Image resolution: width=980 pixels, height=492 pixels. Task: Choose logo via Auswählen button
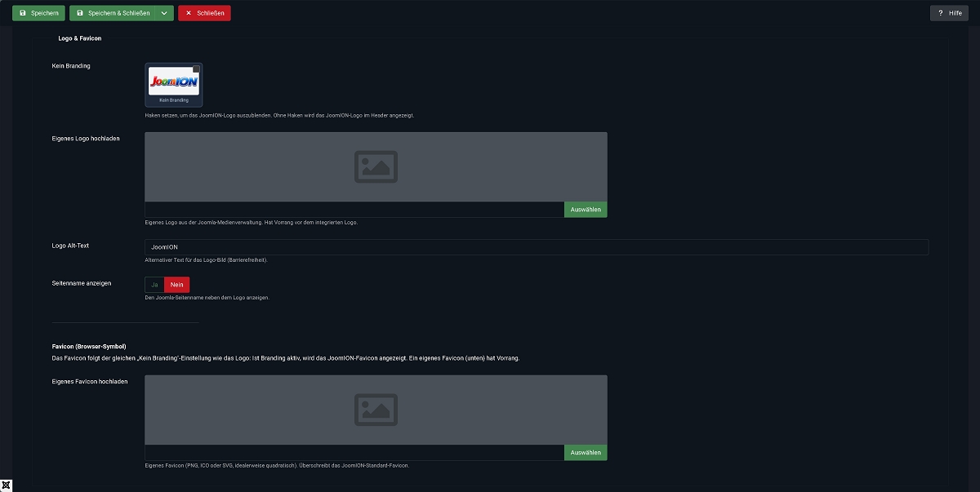[586, 210]
